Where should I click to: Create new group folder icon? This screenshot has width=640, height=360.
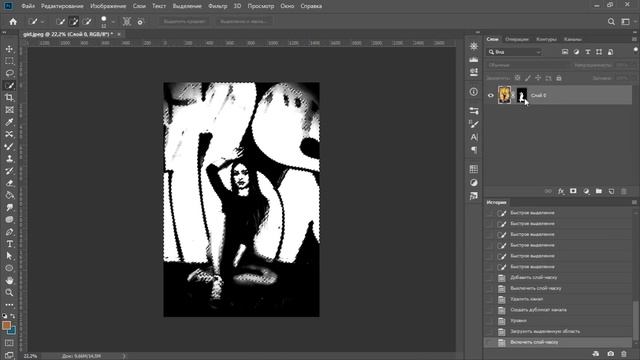pyautogui.click(x=598, y=191)
